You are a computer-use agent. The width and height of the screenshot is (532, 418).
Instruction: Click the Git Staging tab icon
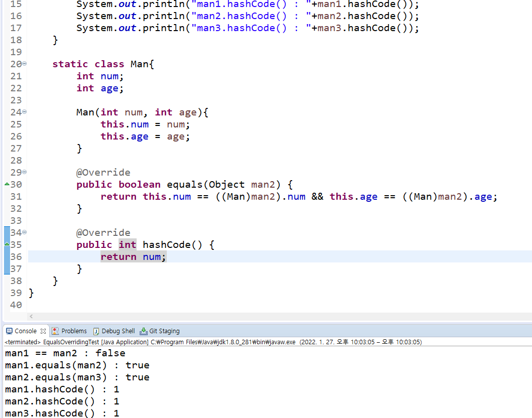[144, 331]
